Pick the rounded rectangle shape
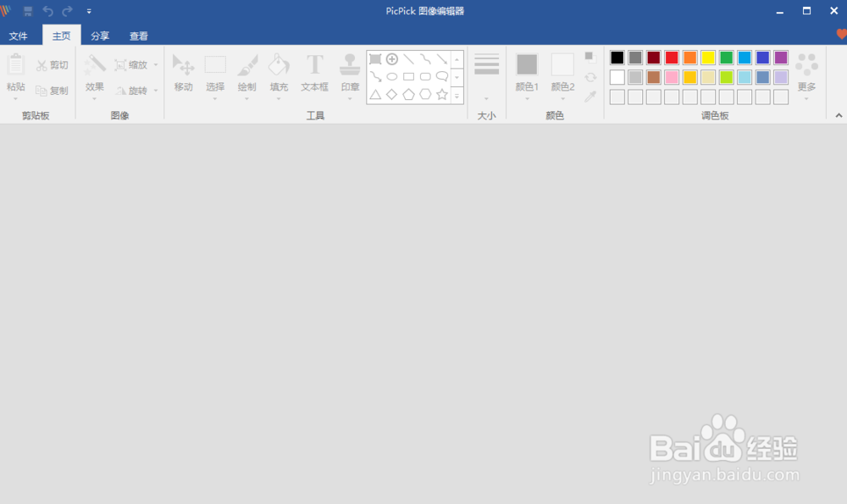The height and width of the screenshot is (504, 847). point(426,77)
